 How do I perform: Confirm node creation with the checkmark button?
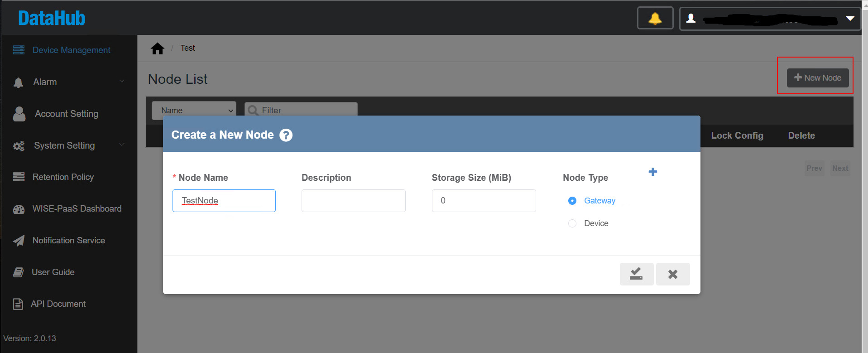(x=636, y=274)
